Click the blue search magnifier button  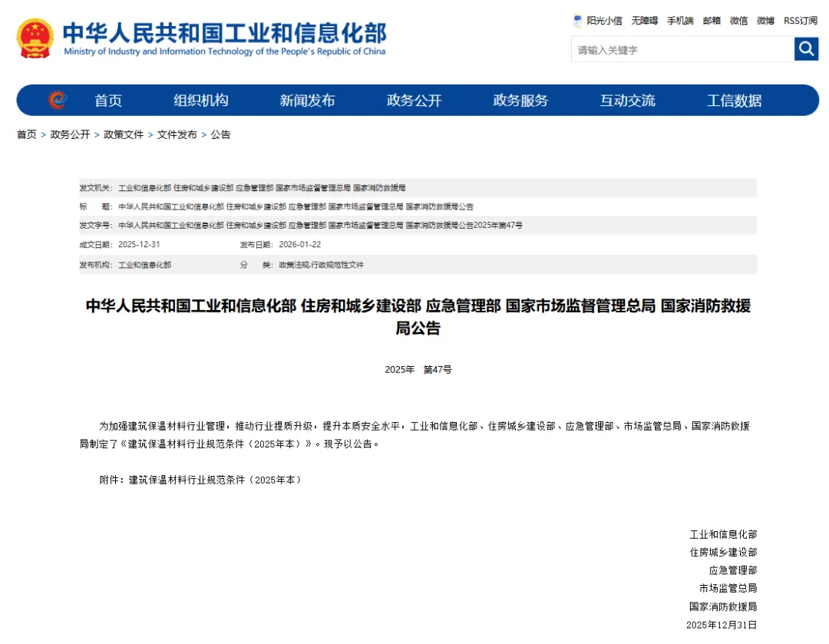click(x=806, y=49)
